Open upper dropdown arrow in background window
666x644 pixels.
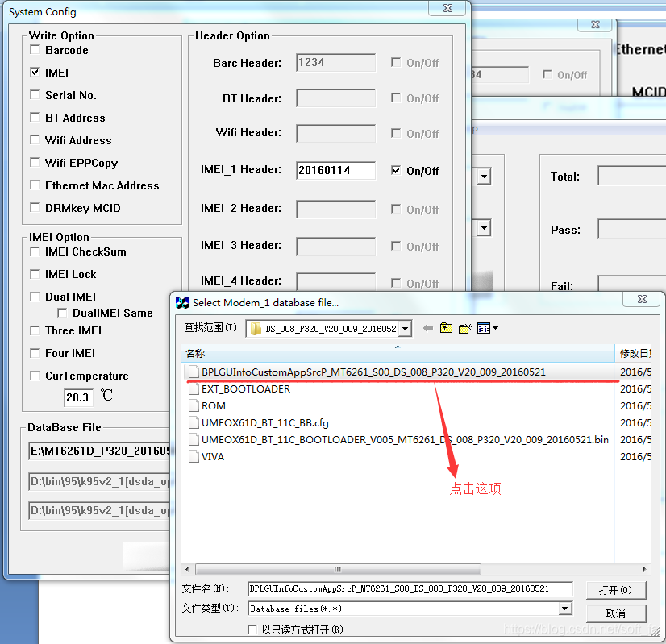pyautogui.click(x=485, y=177)
